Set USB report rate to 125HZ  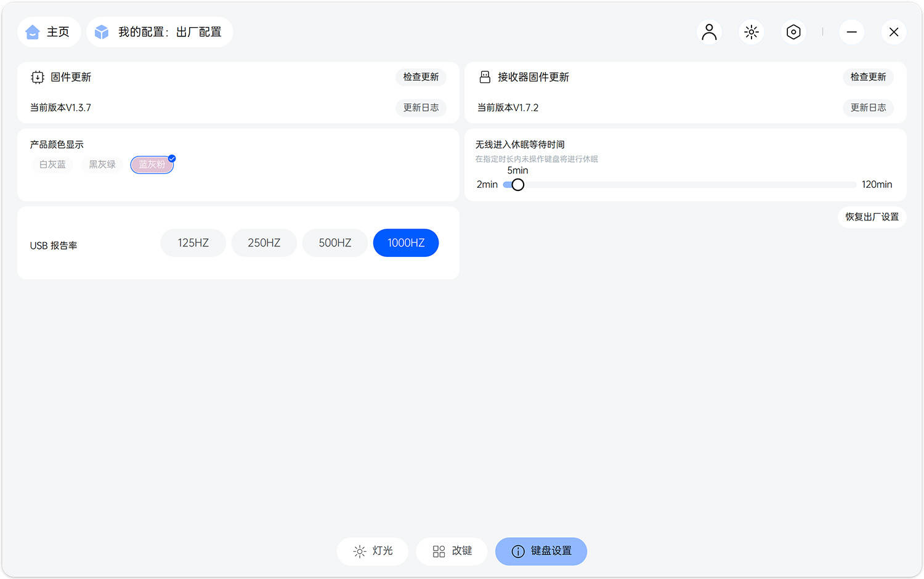click(193, 243)
